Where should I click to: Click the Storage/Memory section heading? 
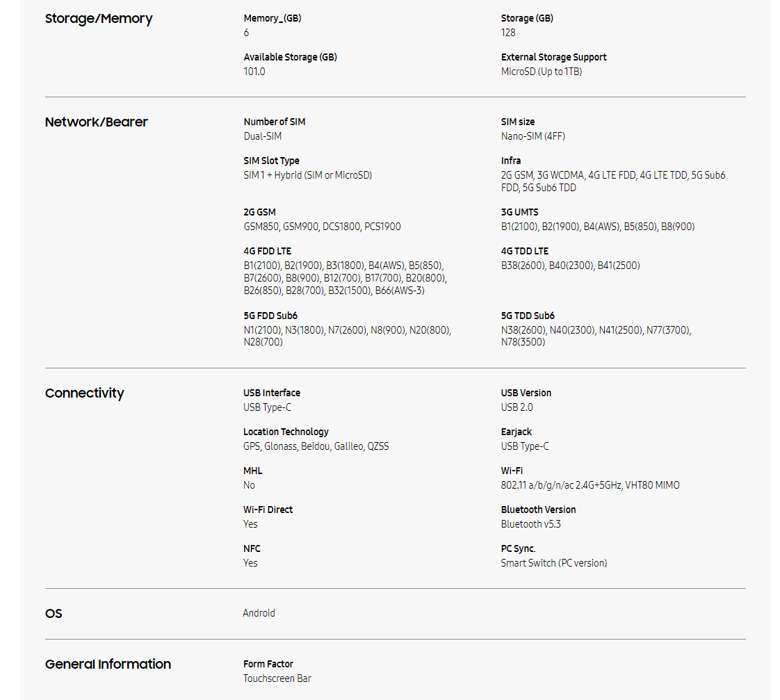click(x=99, y=19)
